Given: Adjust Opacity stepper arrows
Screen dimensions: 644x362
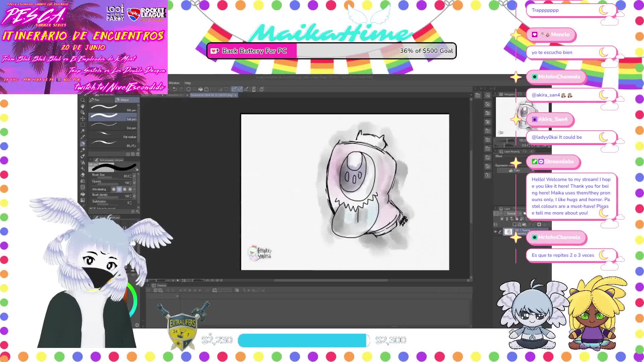Looking at the screenshot, I should [x=130, y=183].
